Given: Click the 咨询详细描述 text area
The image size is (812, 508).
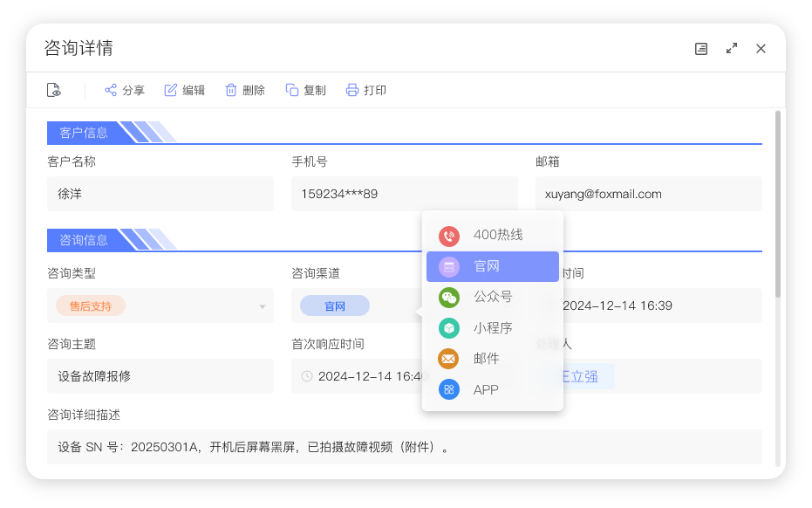Looking at the screenshot, I should pos(405,447).
